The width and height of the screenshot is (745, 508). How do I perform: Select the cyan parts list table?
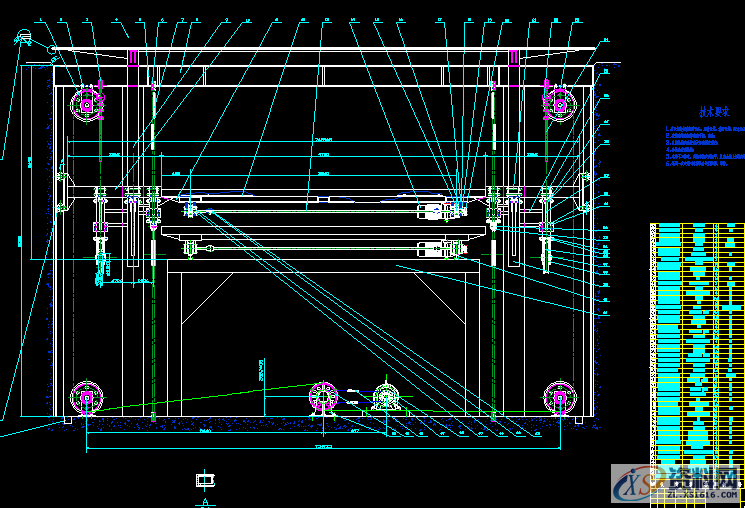click(697, 340)
